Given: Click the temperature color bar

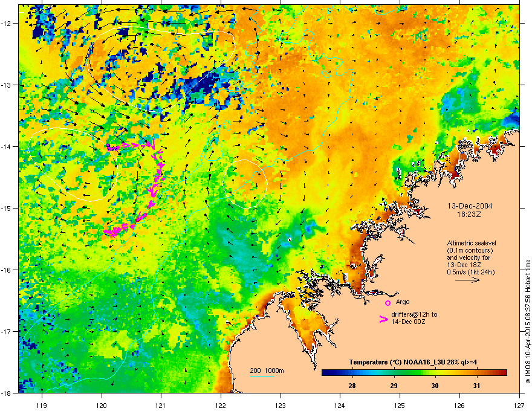Looking at the screenshot, I should point(414,372).
